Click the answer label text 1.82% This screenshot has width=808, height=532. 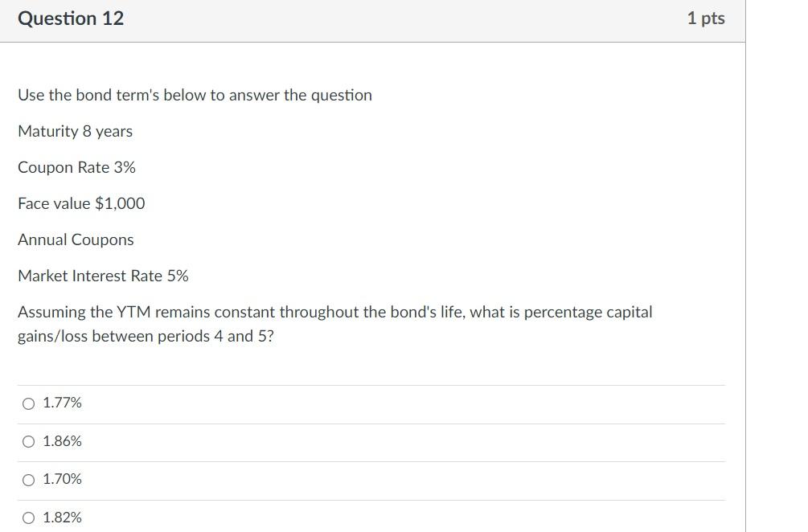click(62, 518)
